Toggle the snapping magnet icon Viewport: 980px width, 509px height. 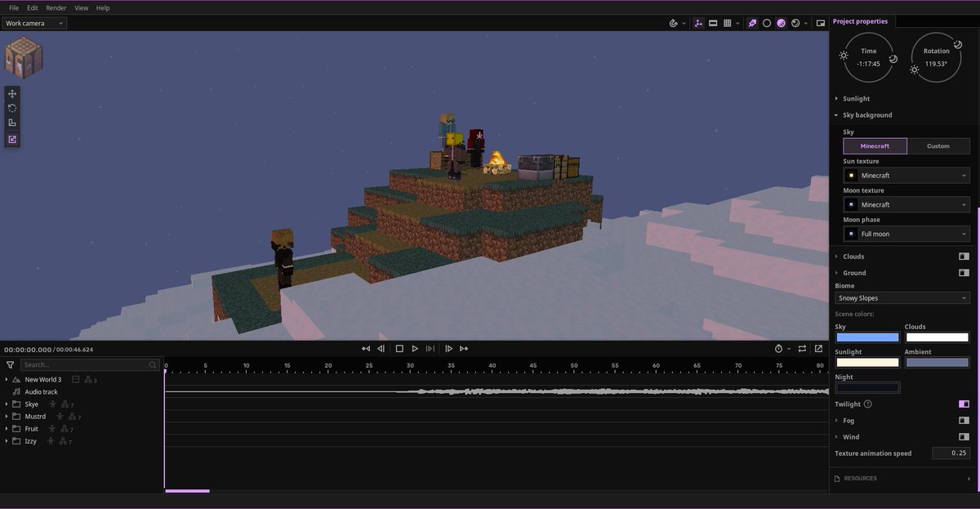(x=673, y=24)
